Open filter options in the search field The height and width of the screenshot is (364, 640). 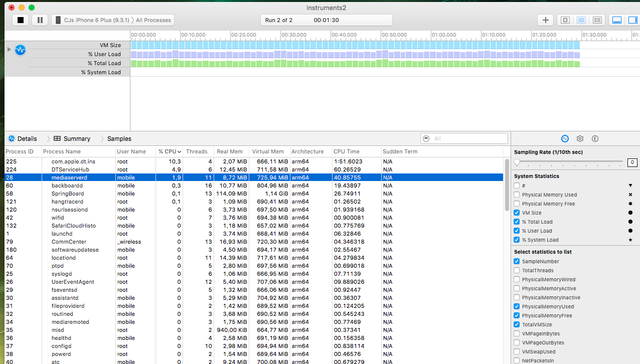426,138
